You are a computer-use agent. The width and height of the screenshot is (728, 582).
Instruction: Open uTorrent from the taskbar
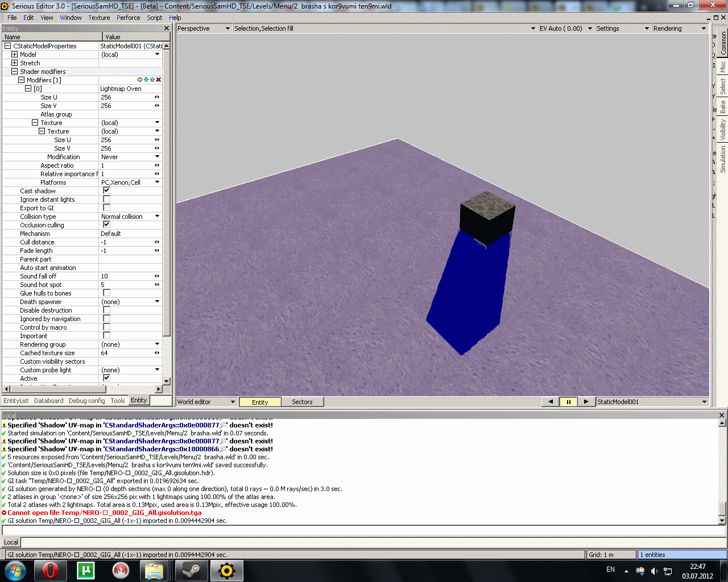pos(86,570)
